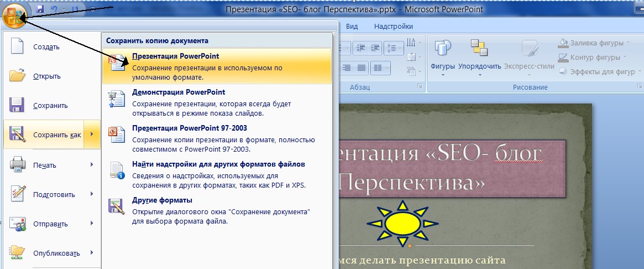Expand the Сохранить как submenu arrow
The height and width of the screenshot is (269, 644).
click(92, 134)
